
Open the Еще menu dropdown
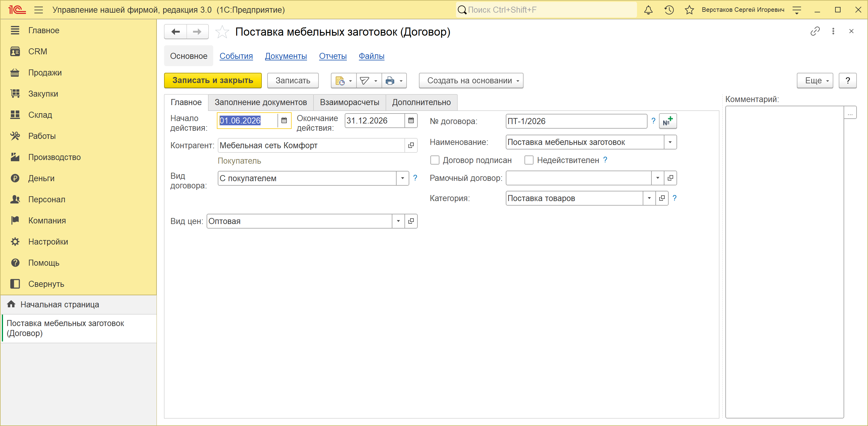click(x=815, y=81)
